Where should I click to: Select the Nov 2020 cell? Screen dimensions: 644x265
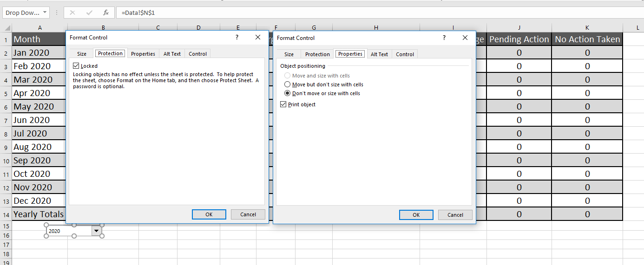(x=39, y=187)
